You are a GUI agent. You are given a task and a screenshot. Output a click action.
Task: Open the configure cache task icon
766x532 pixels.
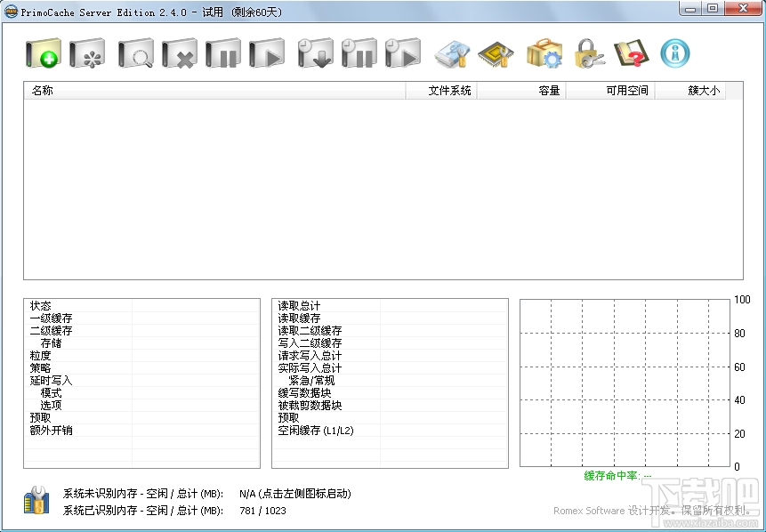(87, 52)
